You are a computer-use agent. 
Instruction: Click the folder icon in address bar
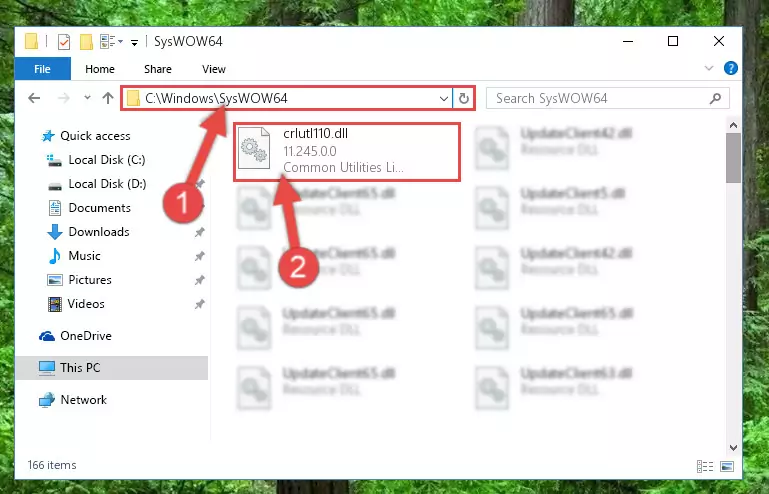pos(133,99)
